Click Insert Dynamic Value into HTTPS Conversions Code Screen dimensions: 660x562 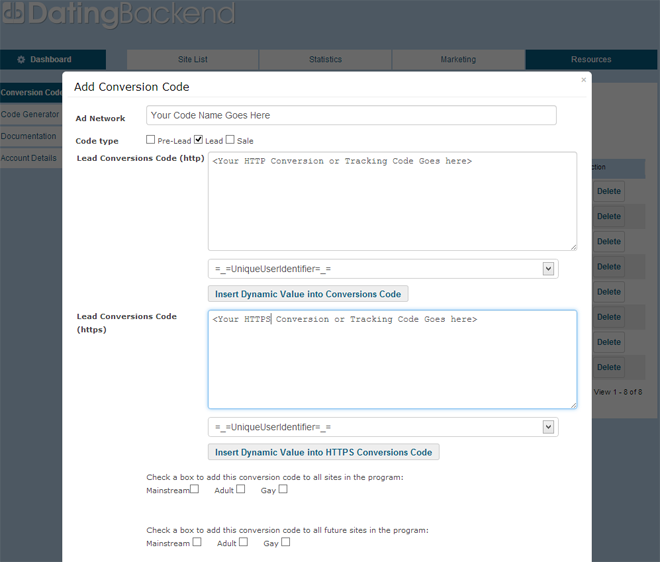(324, 452)
